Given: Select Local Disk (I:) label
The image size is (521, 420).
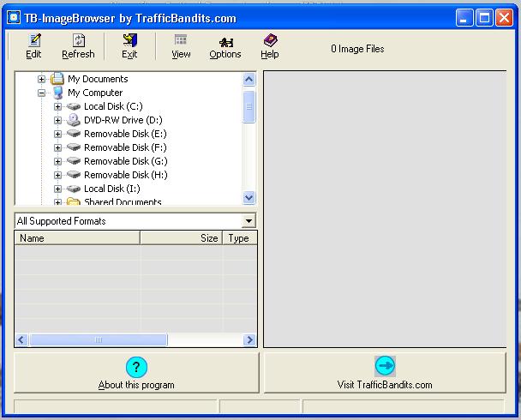Looking at the screenshot, I should [x=112, y=189].
